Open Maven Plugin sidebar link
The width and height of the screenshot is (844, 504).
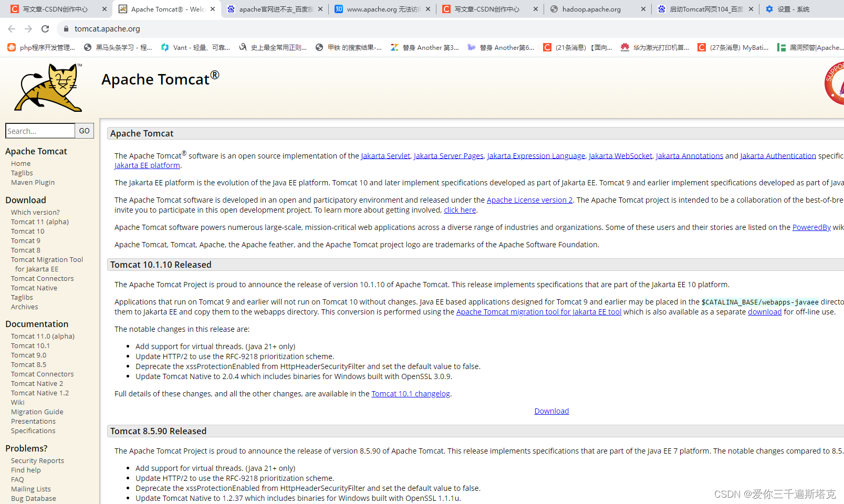[x=33, y=182]
